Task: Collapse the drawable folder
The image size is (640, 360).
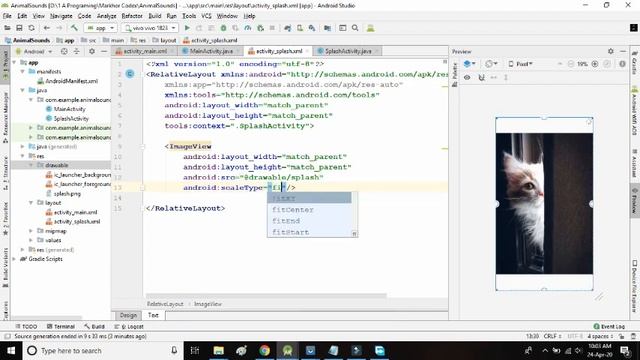Action: (31, 165)
